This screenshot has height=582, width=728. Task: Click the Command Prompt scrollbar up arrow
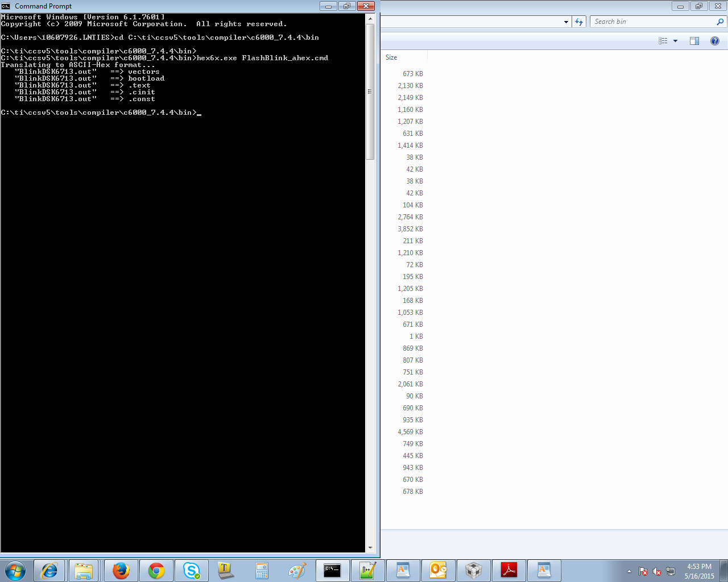pos(370,19)
